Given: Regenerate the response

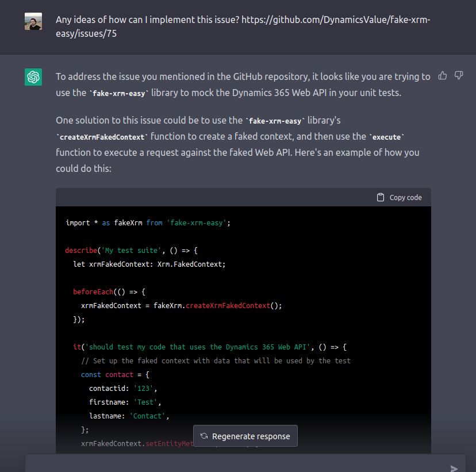Looking at the screenshot, I should [245, 436].
